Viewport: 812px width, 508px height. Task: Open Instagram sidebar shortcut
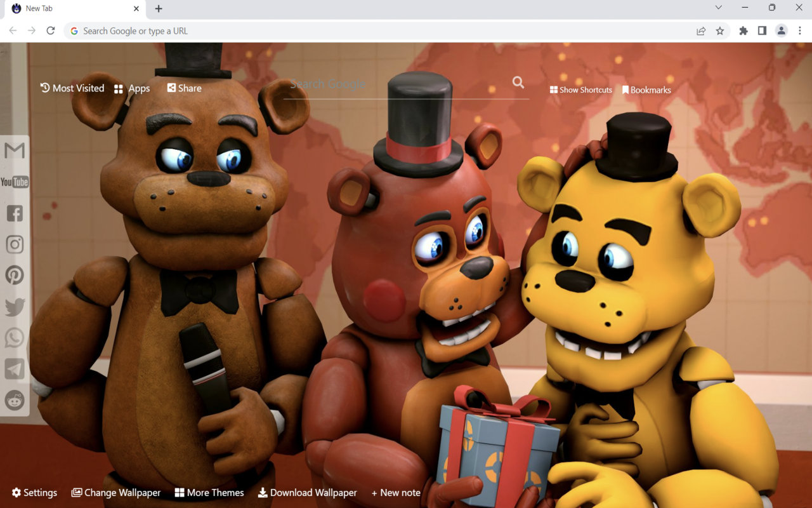click(x=15, y=244)
